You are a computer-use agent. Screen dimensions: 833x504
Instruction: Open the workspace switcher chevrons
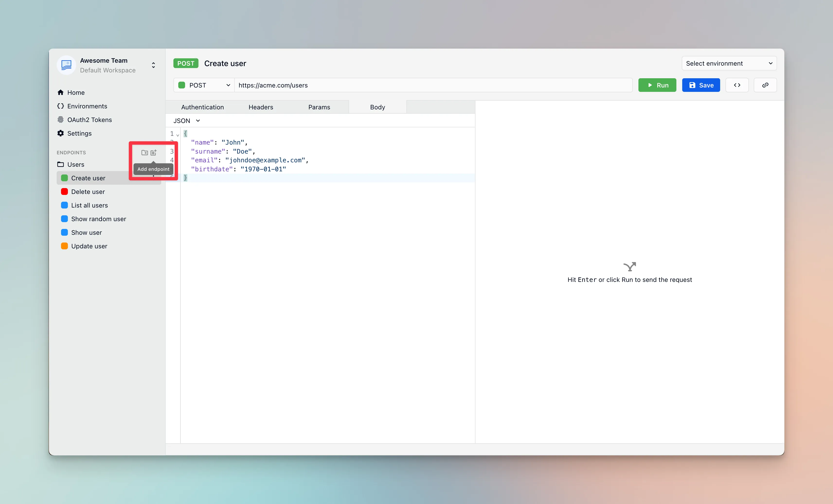[153, 65]
